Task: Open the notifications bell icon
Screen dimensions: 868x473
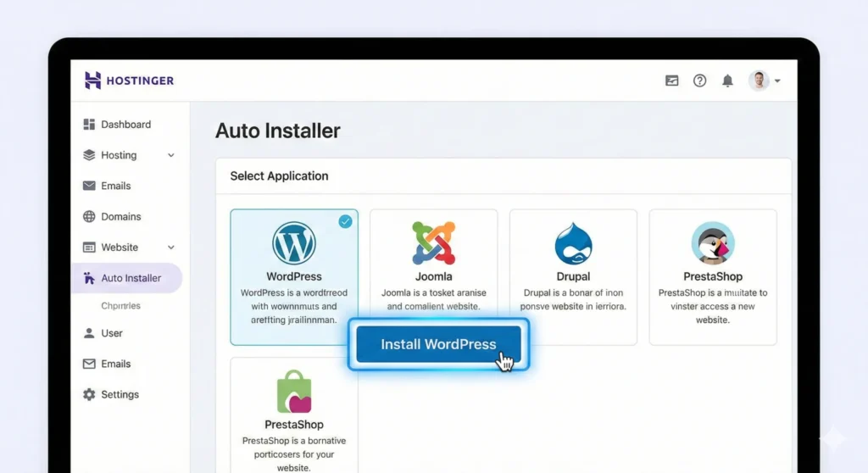Action: pyautogui.click(x=727, y=81)
